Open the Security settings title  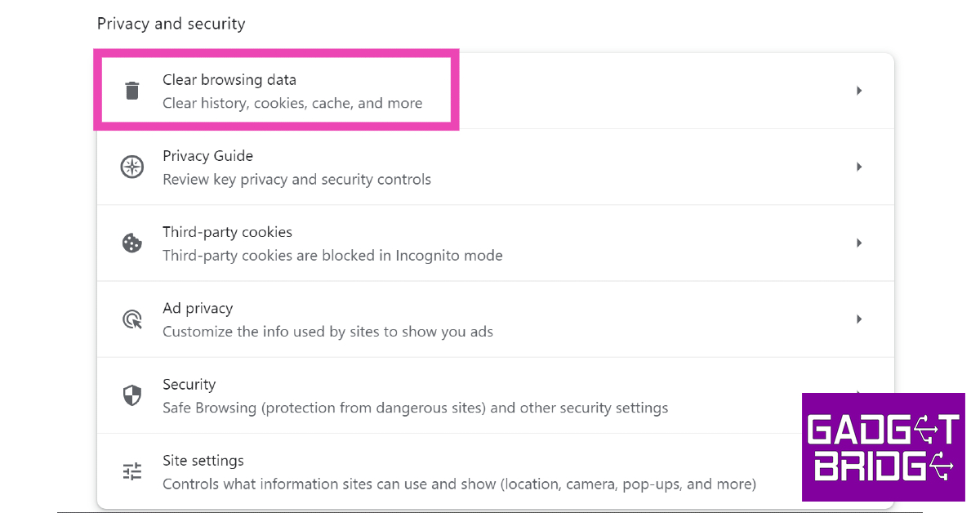pos(189,384)
